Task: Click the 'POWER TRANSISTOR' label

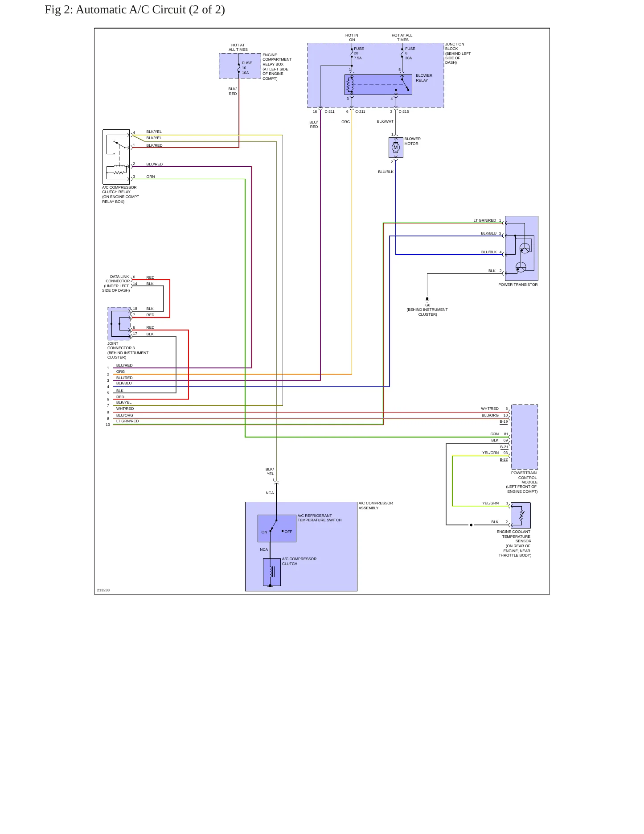Action: point(518,285)
